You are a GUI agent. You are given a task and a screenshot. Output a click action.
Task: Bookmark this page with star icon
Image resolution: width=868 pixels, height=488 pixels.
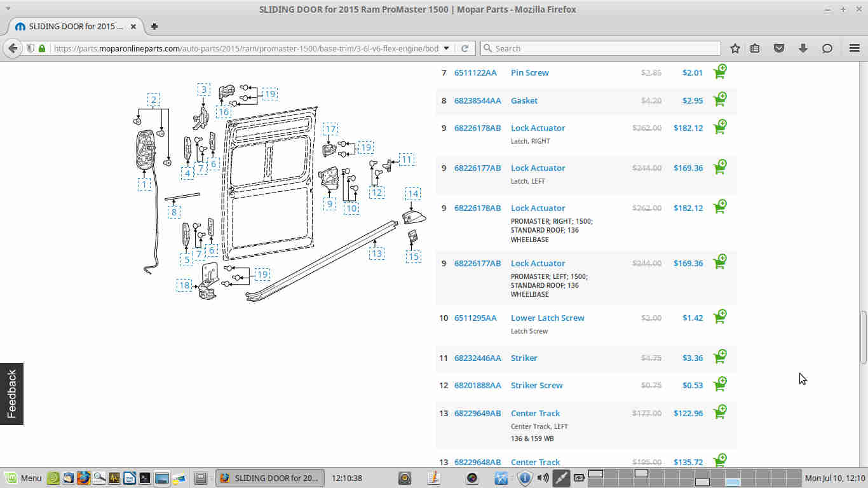735,48
